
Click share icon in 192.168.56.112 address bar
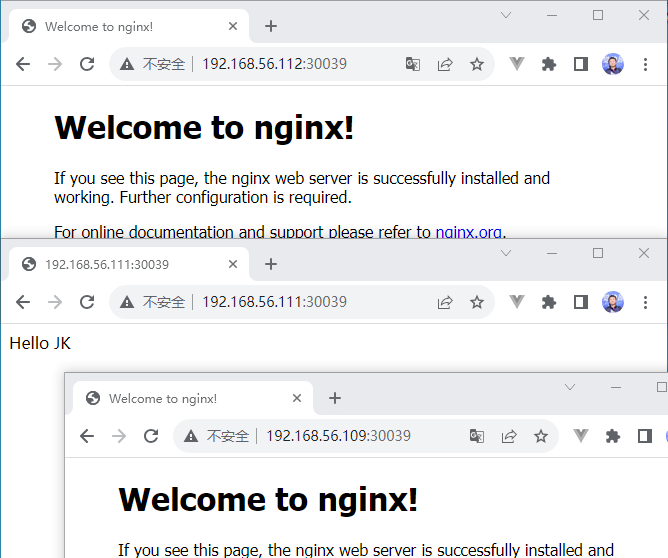445,64
